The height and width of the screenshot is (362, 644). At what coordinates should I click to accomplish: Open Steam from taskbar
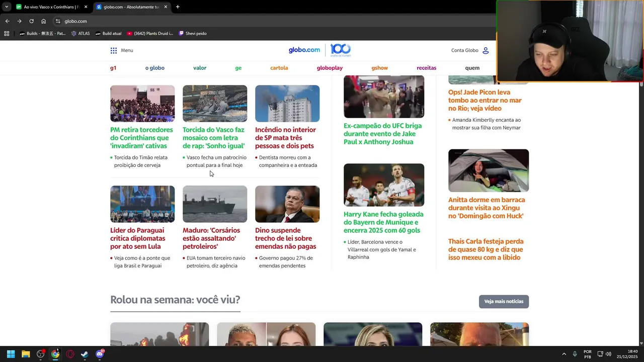tap(85, 354)
